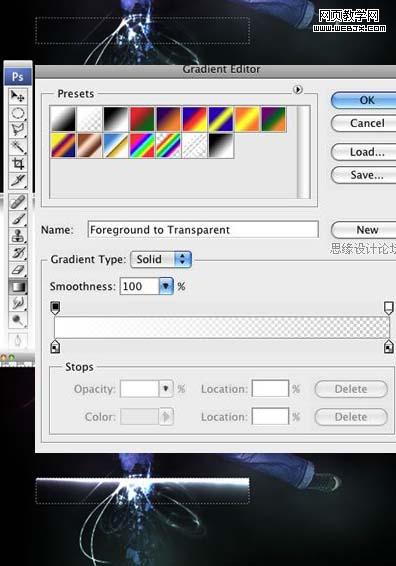Click the gradient Name text field
Viewport: 396px width, 566px height.
(x=203, y=230)
